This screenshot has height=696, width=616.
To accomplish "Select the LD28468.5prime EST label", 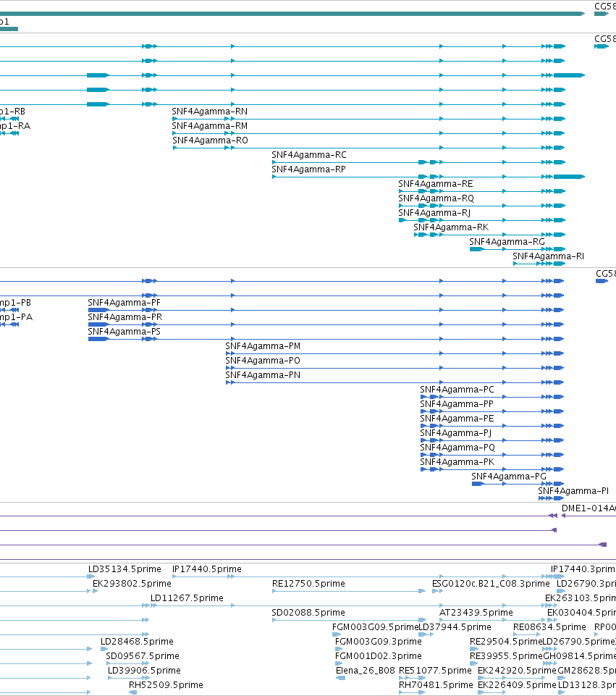I will tap(137, 642).
